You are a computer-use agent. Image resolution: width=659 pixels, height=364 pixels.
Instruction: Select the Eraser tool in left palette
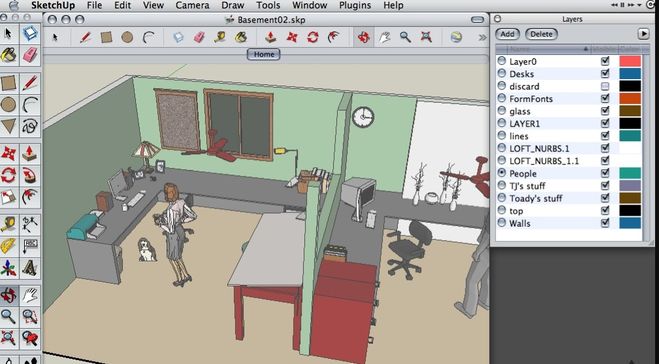pos(30,55)
